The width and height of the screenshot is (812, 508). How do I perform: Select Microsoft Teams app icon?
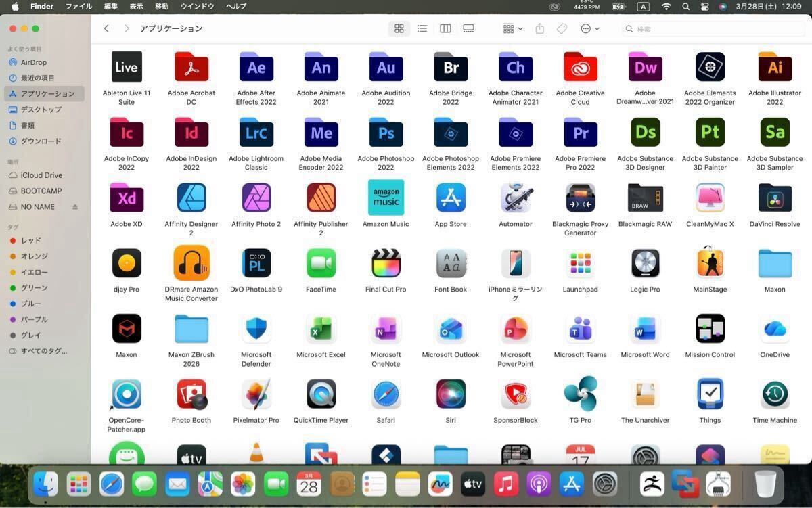click(581, 329)
